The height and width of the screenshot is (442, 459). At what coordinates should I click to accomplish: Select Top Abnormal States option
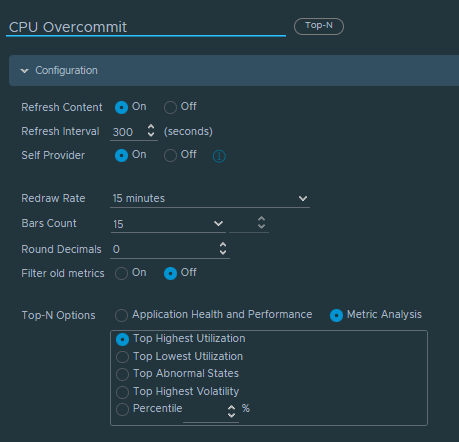click(x=122, y=374)
